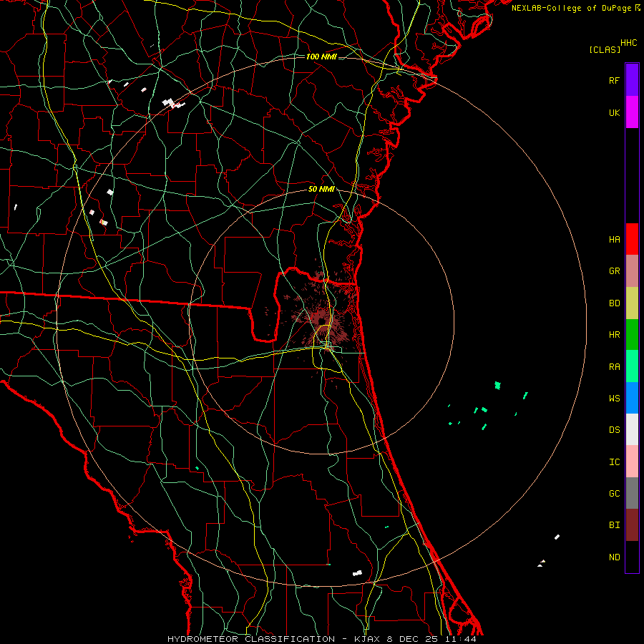Pick the RA mint-green legend swatch
The width and height of the screenshot is (644, 644).
pos(632,366)
